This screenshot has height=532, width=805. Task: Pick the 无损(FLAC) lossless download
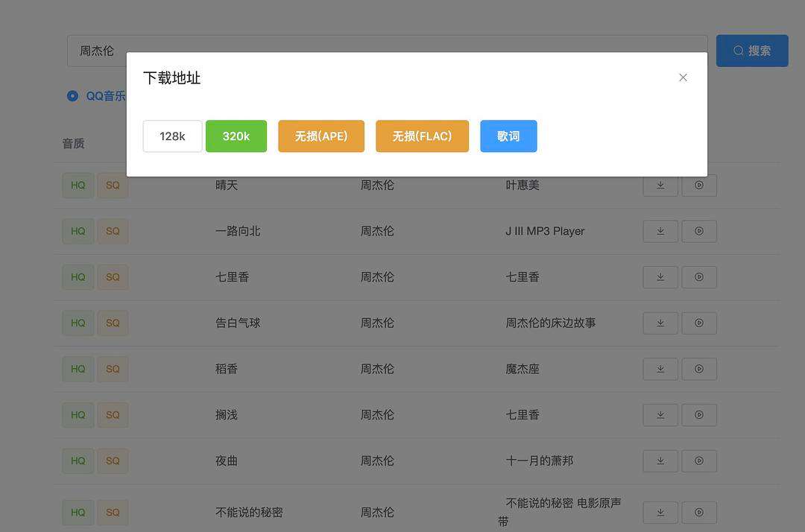[x=422, y=136]
